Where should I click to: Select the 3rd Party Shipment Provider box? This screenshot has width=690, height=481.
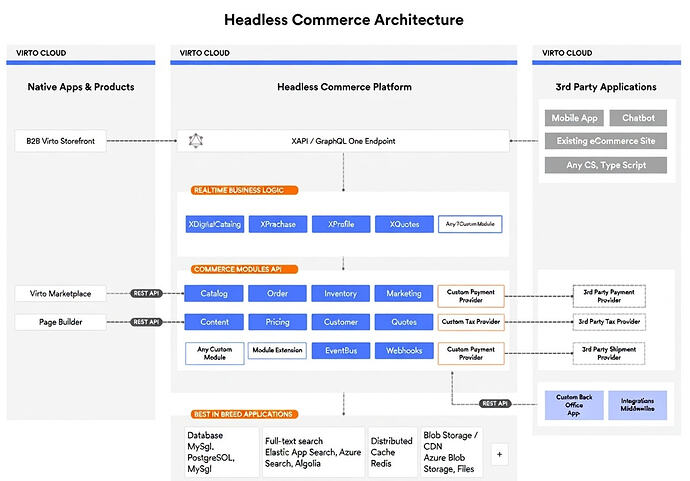pos(609,353)
